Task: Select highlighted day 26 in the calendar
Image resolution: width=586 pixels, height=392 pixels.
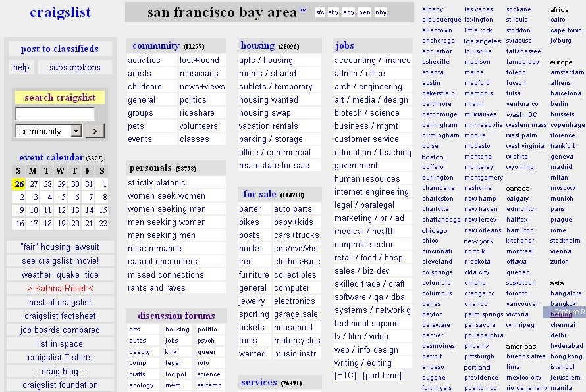Action: (x=19, y=184)
